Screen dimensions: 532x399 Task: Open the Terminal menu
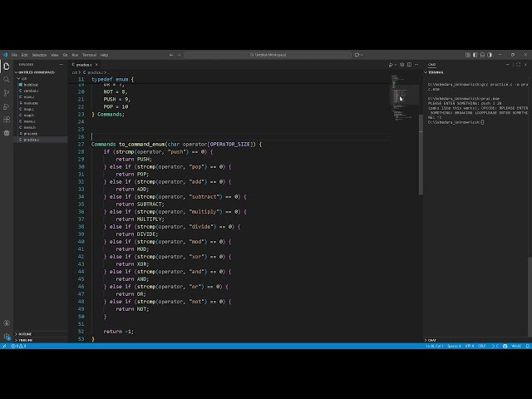pos(90,55)
